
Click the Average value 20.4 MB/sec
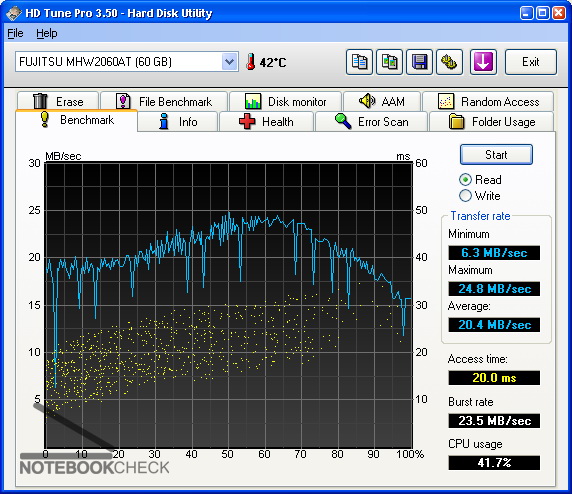pos(494,325)
